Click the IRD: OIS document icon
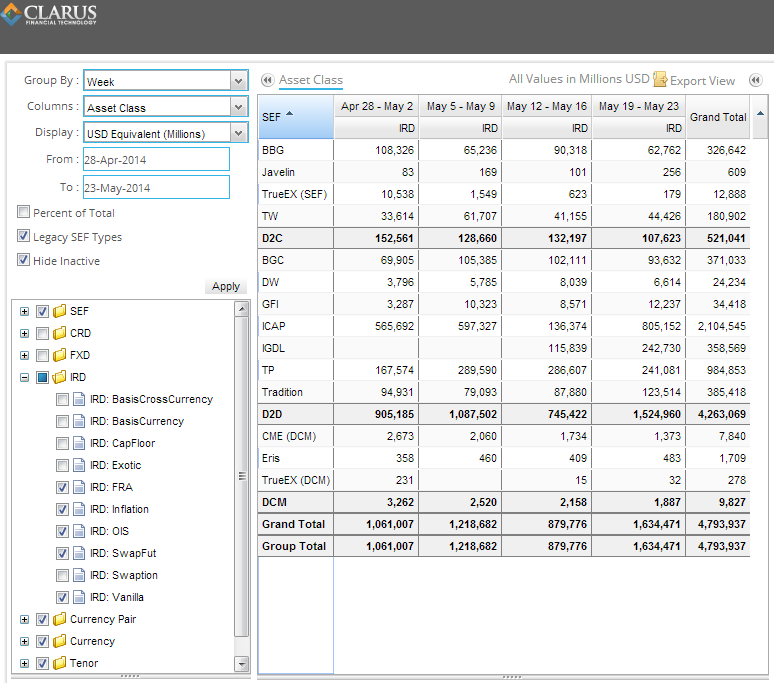This screenshot has width=774, height=683. (x=79, y=531)
